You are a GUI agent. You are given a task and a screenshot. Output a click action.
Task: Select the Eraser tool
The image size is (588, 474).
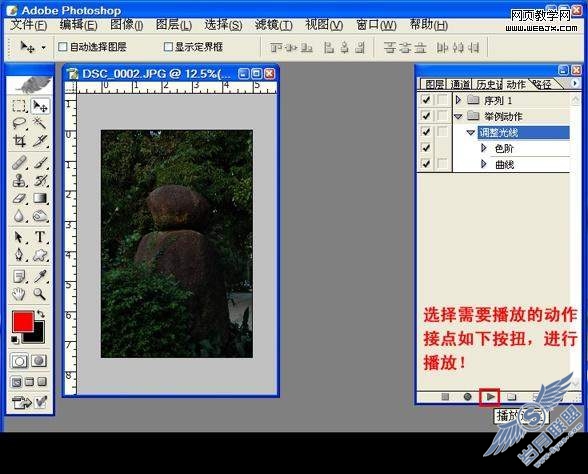[19, 198]
